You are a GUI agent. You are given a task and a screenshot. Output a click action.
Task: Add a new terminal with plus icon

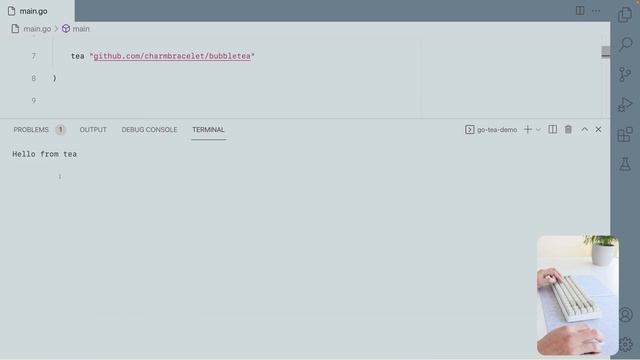point(527,129)
